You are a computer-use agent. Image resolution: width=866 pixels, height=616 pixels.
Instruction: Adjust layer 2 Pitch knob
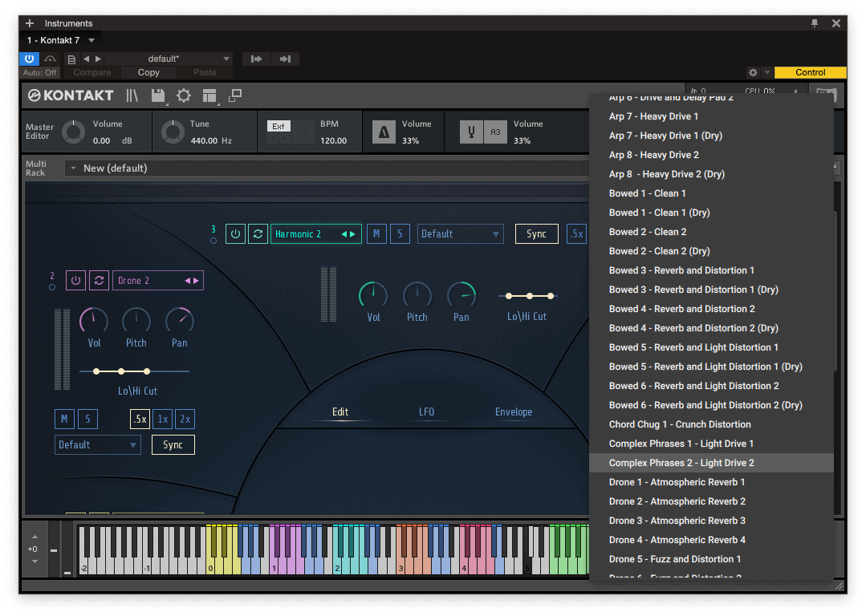tap(136, 320)
